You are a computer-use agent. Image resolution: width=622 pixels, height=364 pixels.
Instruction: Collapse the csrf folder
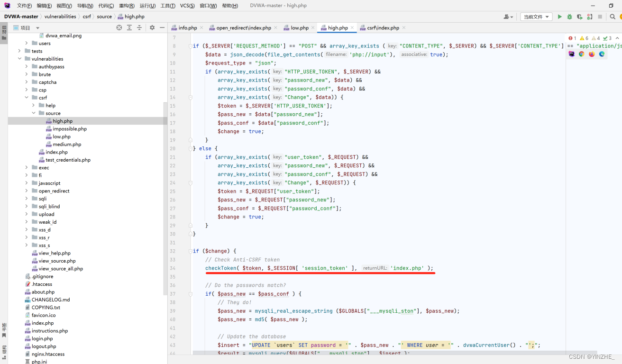[27, 98]
